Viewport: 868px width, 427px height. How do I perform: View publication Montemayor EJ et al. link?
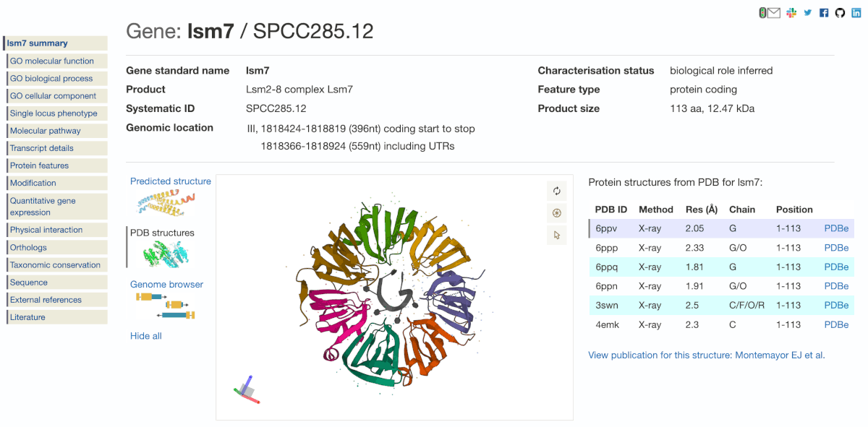tap(706, 355)
